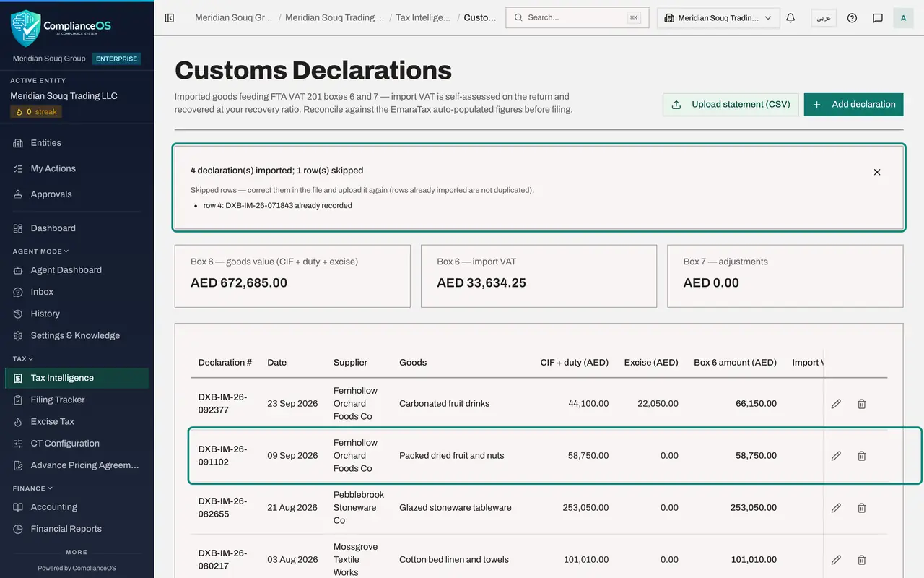Open Entities in the sidebar
The height and width of the screenshot is (578, 924).
pos(77,143)
